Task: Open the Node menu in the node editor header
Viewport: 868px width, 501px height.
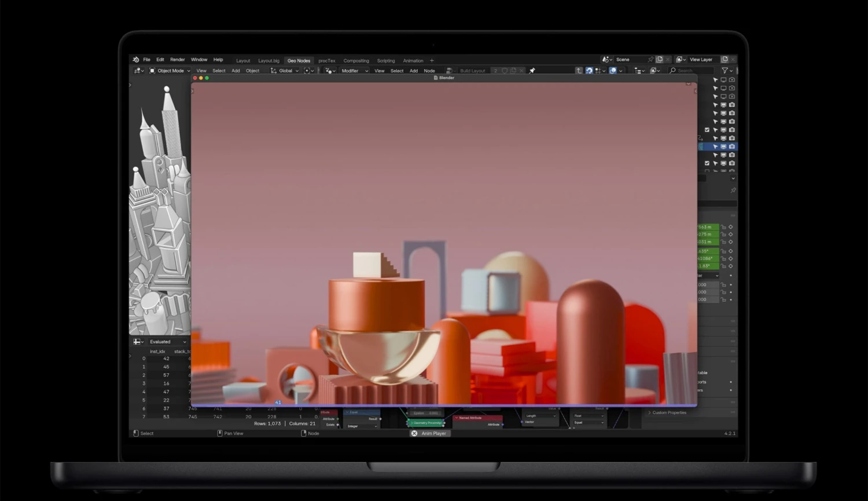Action: coord(429,71)
